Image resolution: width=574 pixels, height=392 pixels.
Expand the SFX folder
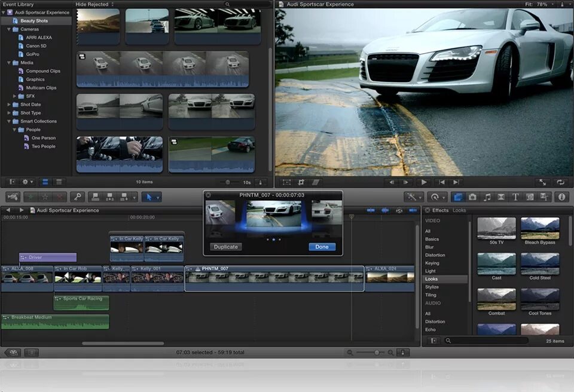click(14, 96)
